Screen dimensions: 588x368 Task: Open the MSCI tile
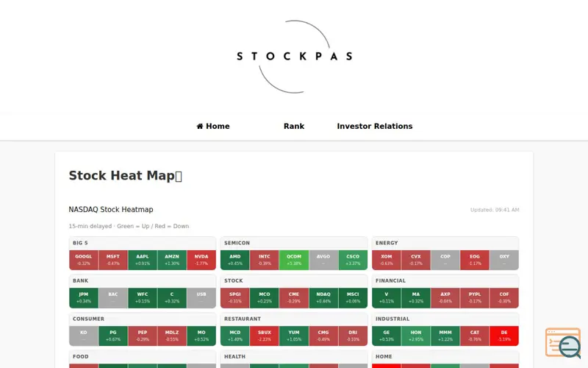353,298
